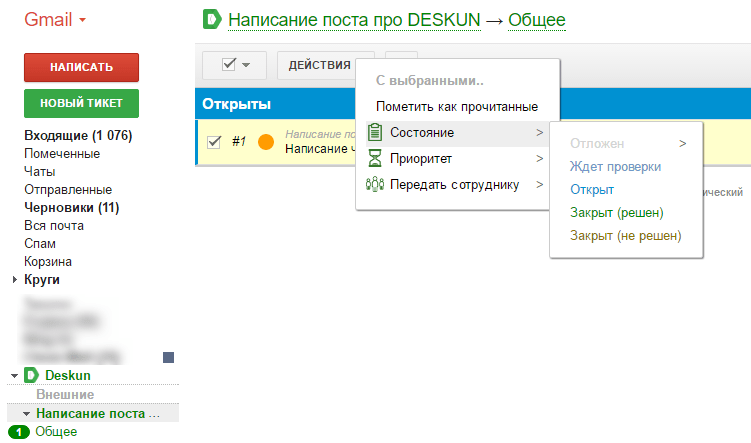Click the Deskun logo icon in header
751x443 pixels.
coord(212,19)
